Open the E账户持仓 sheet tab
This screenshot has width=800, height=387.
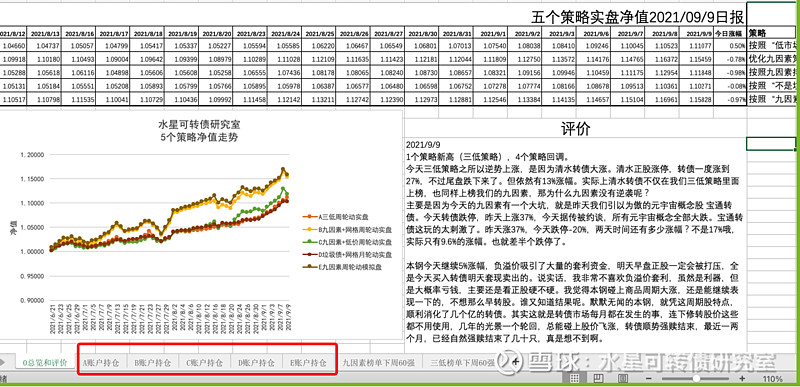[308, 363]
